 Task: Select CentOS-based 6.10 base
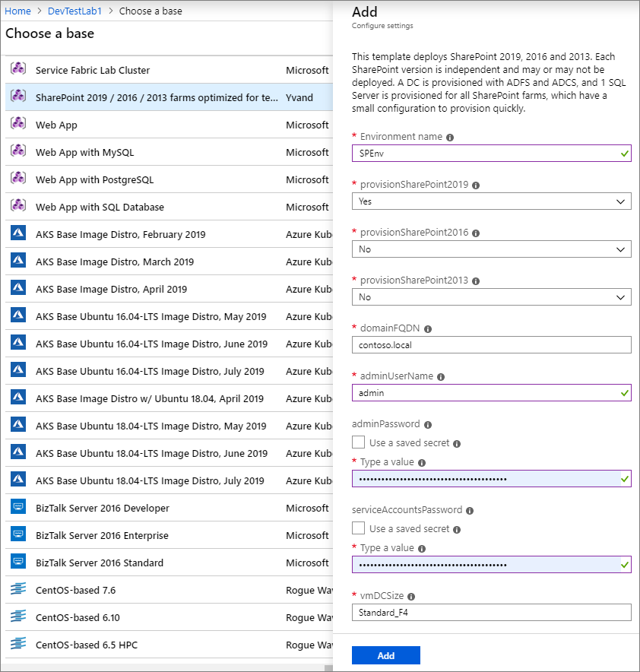point(169,617)
